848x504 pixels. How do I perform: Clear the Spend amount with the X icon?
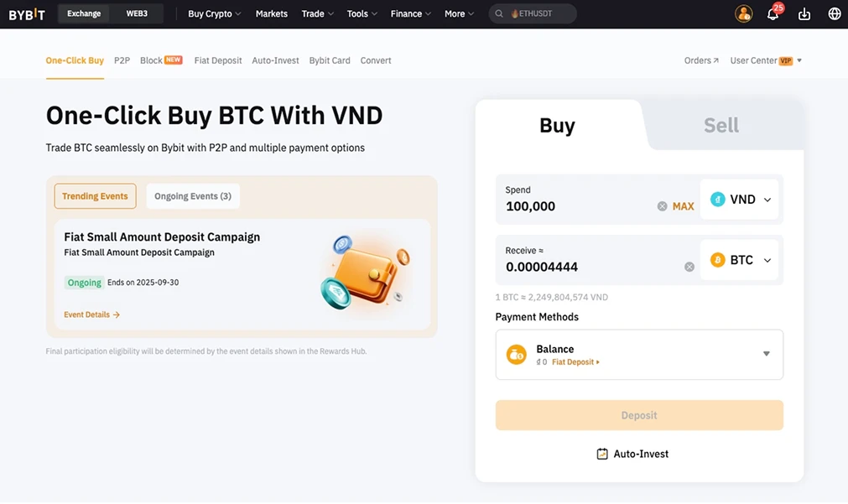click(662, 206)
